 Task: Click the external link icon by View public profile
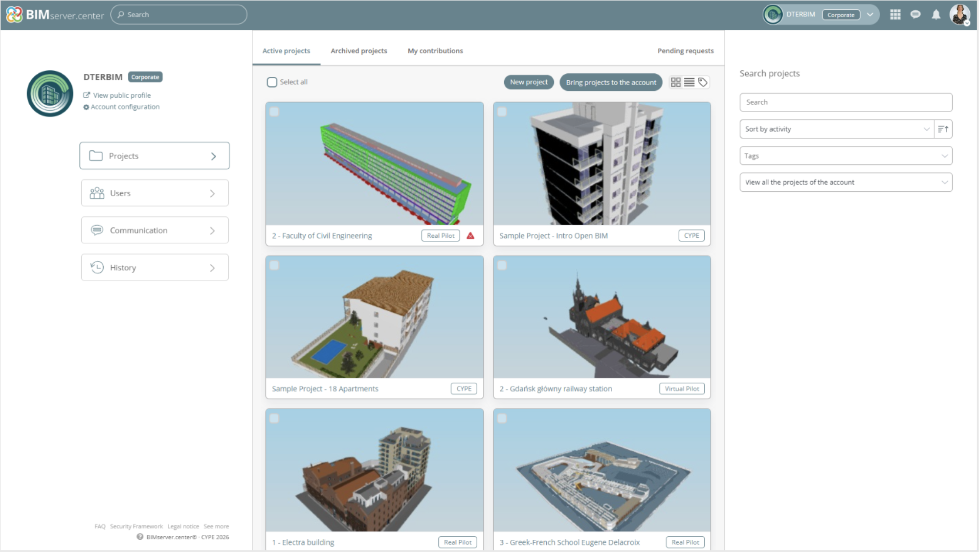click(87, 95)
